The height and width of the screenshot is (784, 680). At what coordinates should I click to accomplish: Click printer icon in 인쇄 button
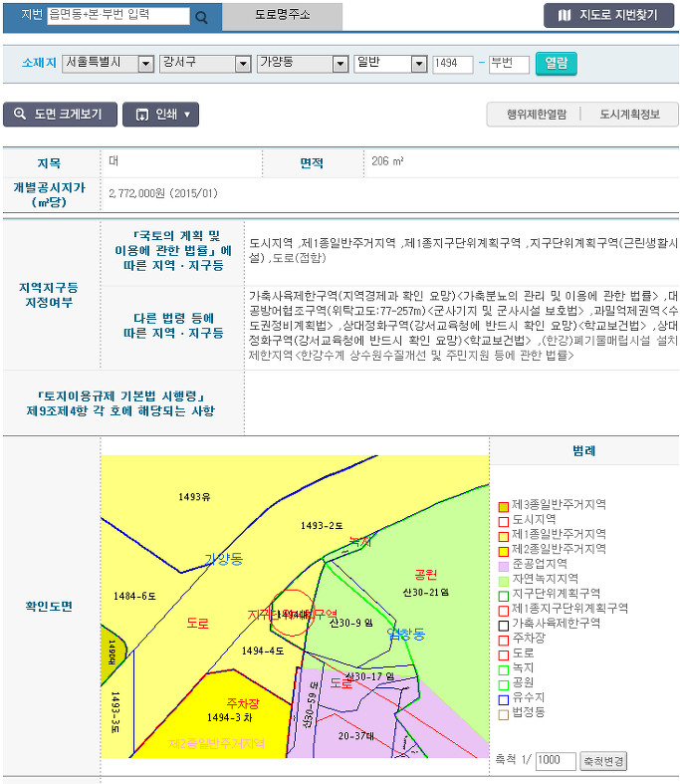142,115
